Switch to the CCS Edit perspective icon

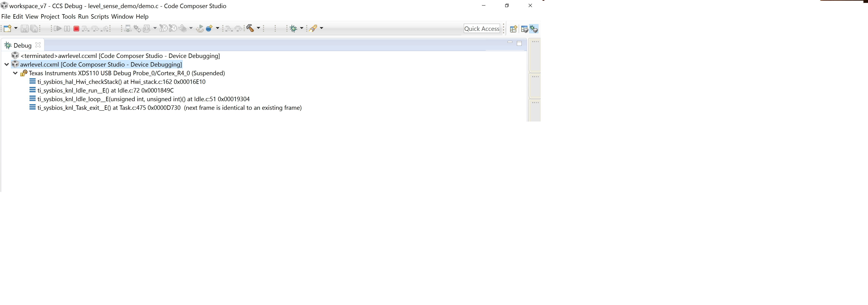(x=524, y=29)
